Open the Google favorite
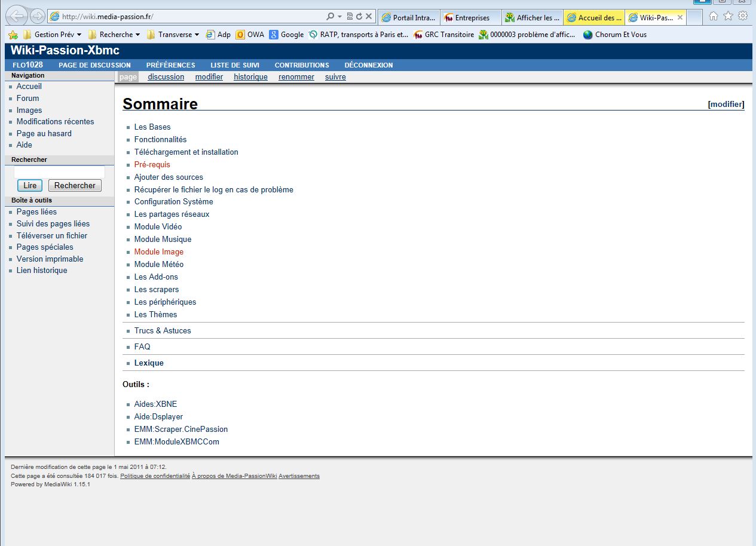 pyautogui.click(x=286, y=35)
